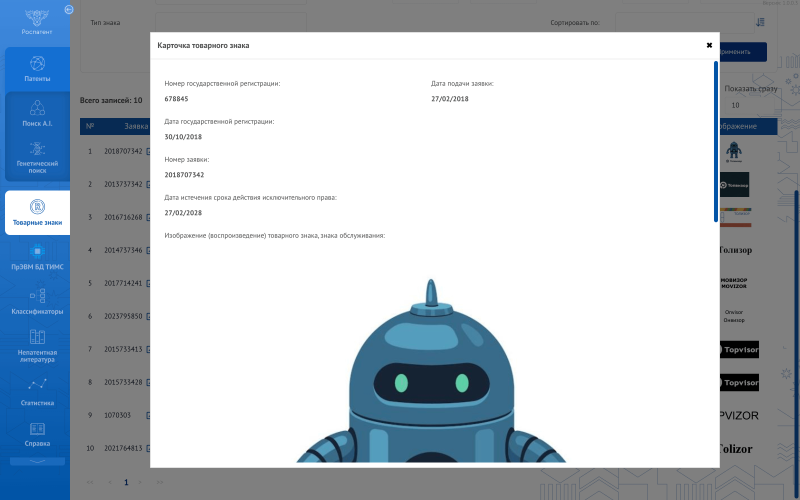Image resolution: width=800 pixels, height=500 pixels.
Task: Open Справка help section
Action: click(37, 434)
